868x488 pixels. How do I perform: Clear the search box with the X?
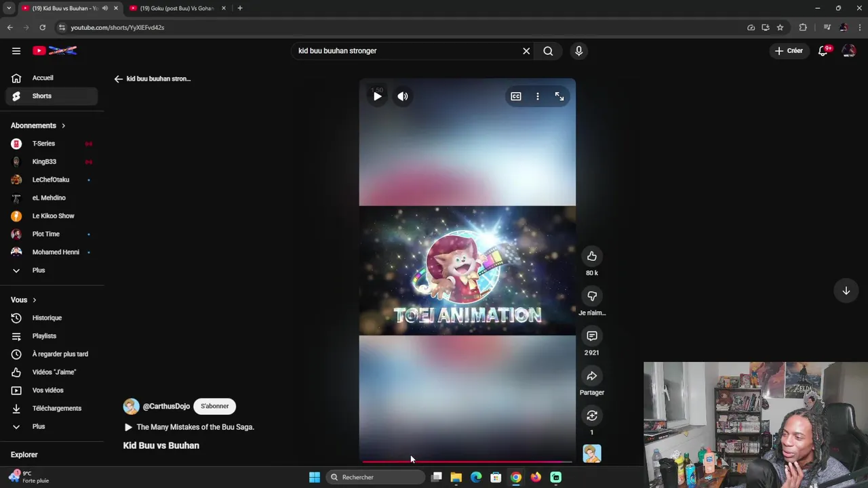tap(526, 51)
